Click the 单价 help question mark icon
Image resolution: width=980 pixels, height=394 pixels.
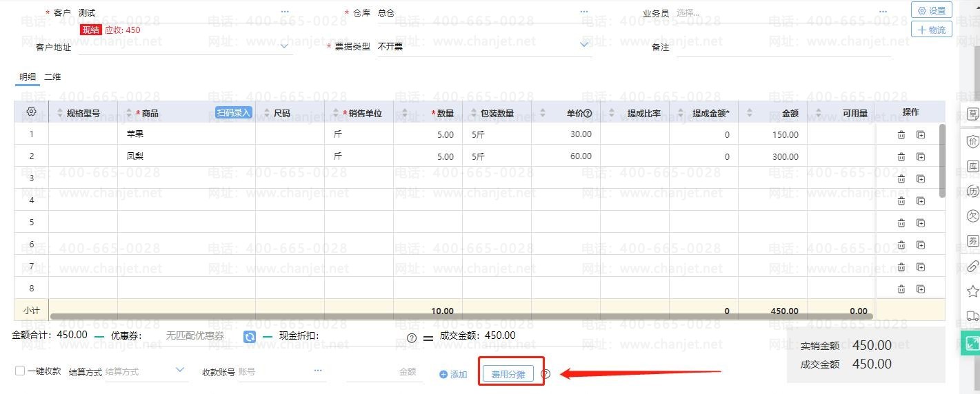pos(588,114)
